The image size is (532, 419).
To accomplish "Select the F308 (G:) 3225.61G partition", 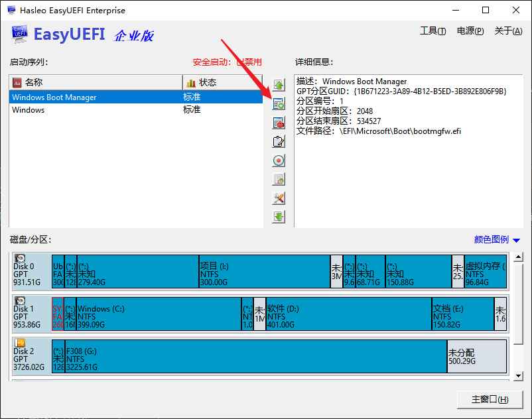I will (256, 356).
